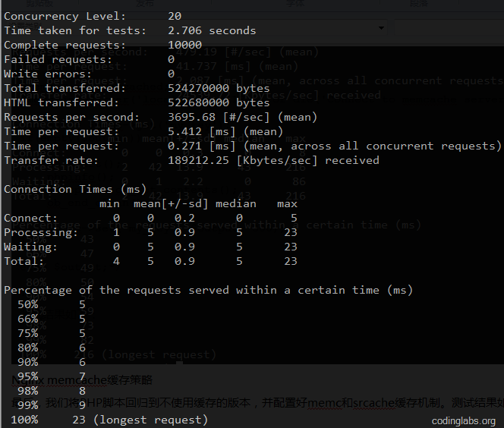
Task: Select the value 7 in the 95% row
Action: coord(82,376)
